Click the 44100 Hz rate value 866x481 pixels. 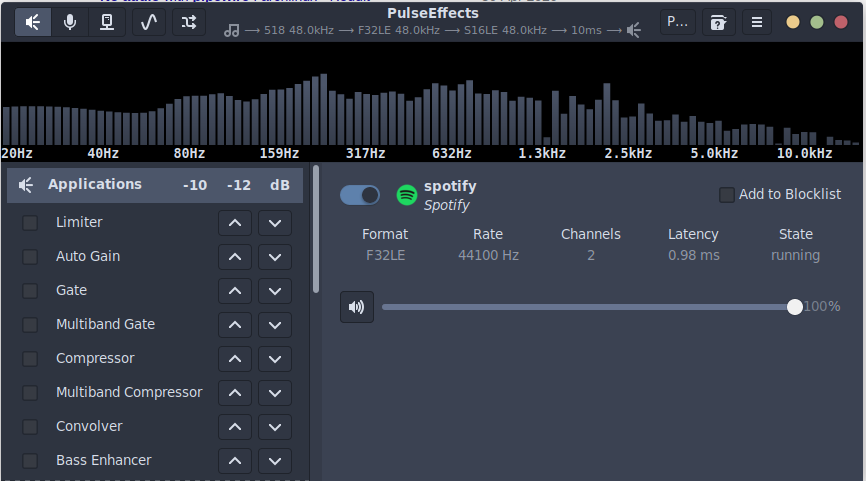488,255
